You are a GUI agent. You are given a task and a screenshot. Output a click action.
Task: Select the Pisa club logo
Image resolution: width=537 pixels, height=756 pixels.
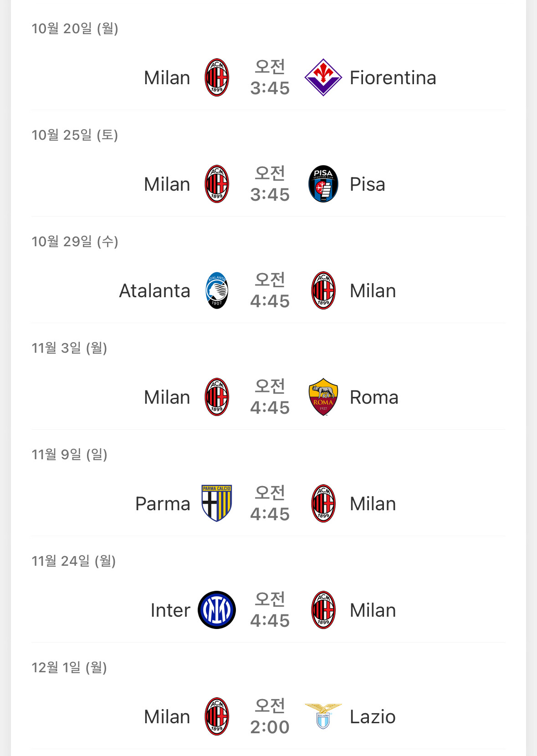click(x=323, y=184)
